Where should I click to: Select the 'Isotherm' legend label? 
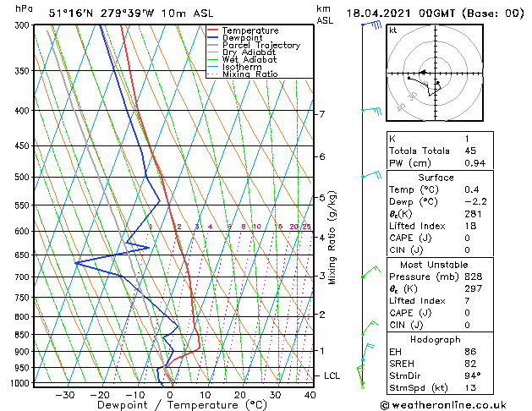point(242,67)
